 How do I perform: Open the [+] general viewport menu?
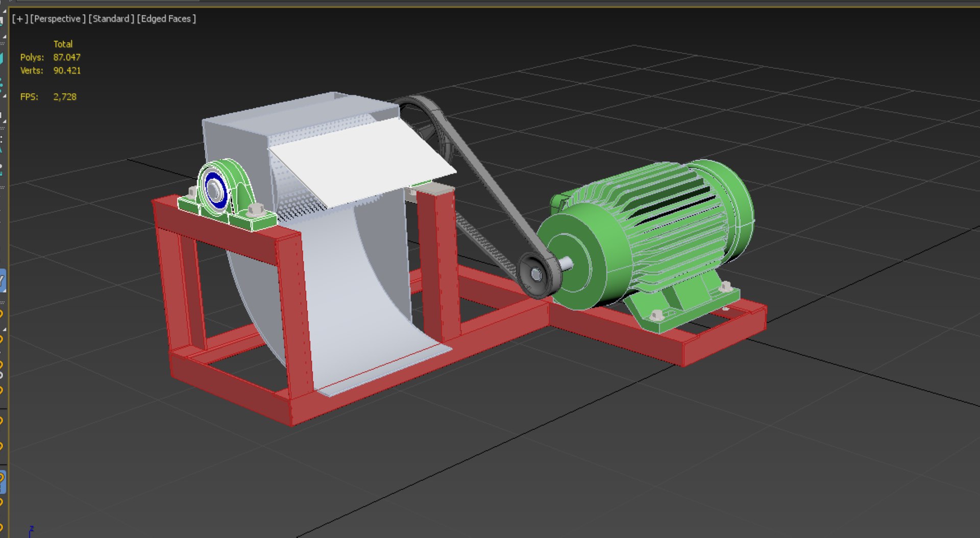(x=20, y=19)
